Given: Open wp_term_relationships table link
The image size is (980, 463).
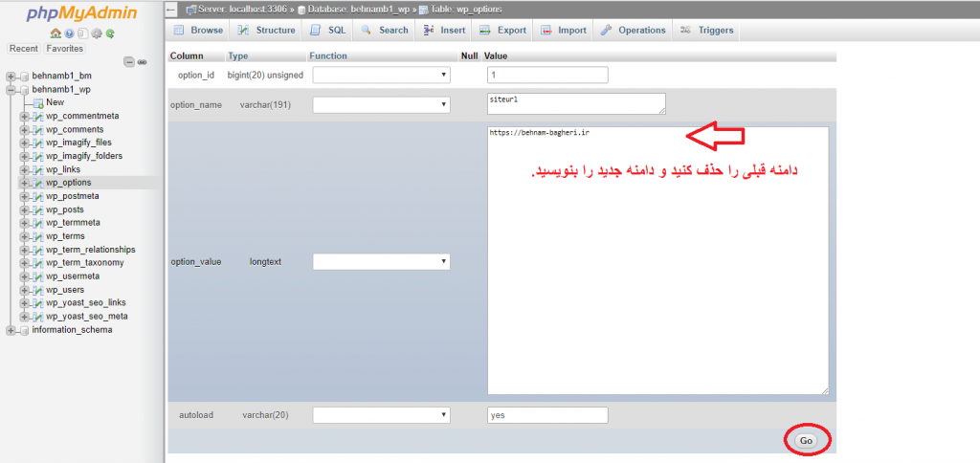Looking at the screenshot, I should [x=90, y=250].
